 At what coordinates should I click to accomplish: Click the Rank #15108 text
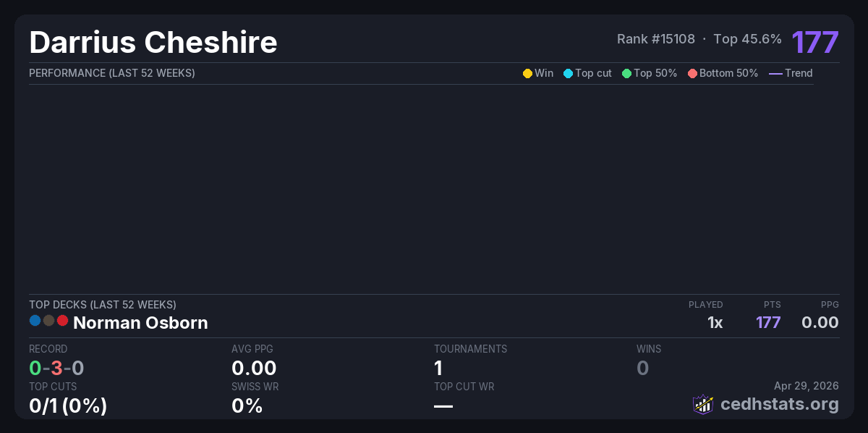655,39
